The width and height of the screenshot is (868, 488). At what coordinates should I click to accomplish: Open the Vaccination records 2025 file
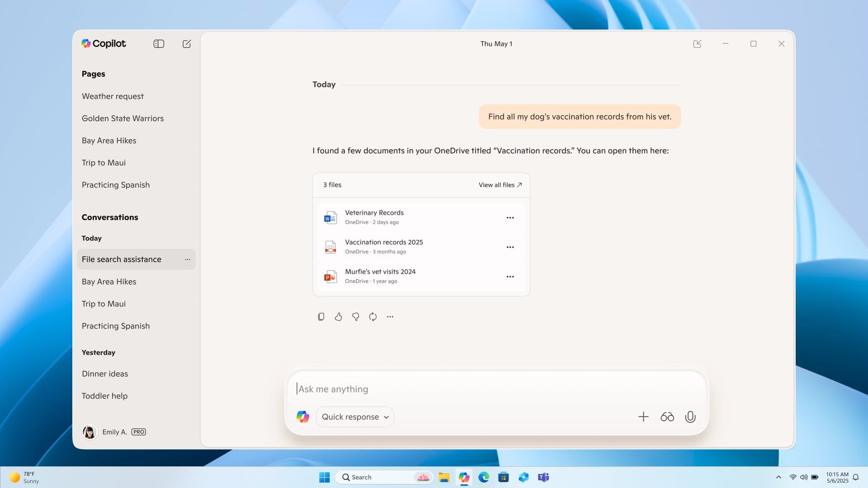click(x=384, y=242)
